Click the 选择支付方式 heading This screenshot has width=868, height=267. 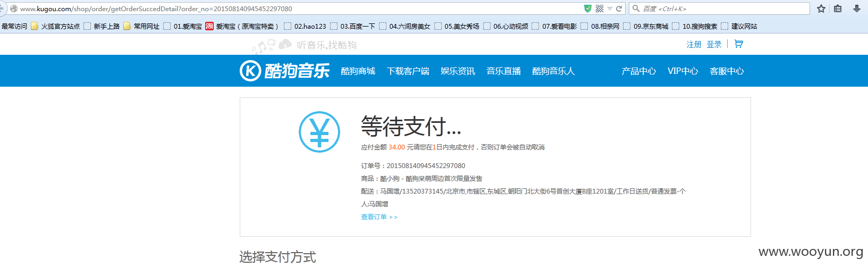click(x=277, y=257)
